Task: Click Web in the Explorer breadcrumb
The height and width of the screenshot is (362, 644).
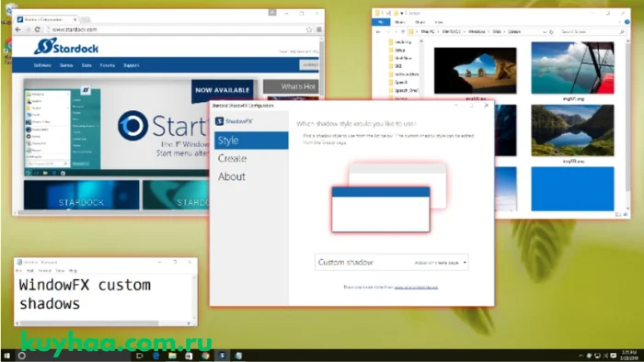Action: [x=497, y=31]
